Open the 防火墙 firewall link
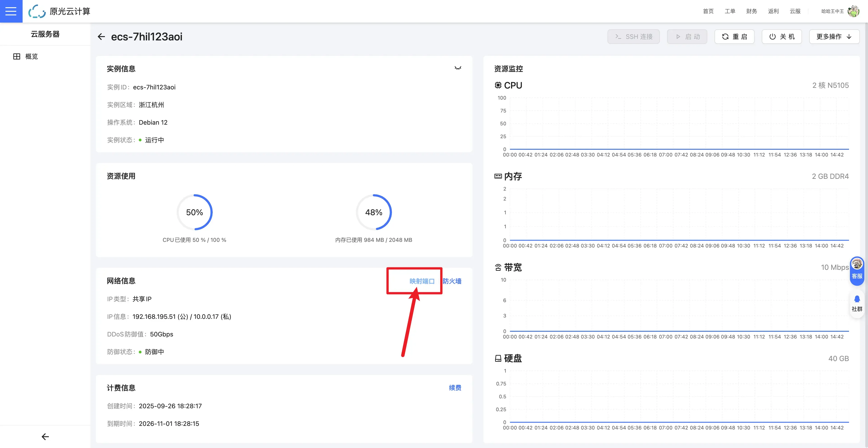868x448 pixels. pyautogui.click(x=452, y=281)
